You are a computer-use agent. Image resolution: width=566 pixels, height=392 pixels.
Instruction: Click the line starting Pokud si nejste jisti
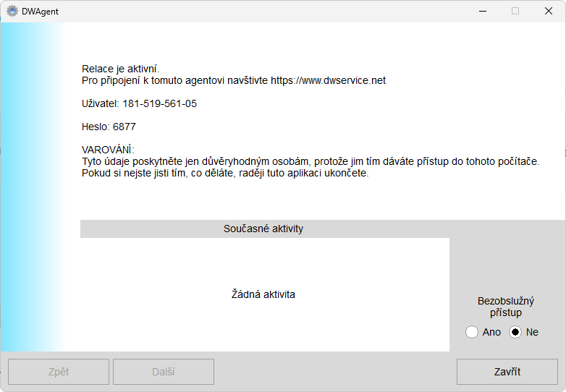click(x=225, y=173)
